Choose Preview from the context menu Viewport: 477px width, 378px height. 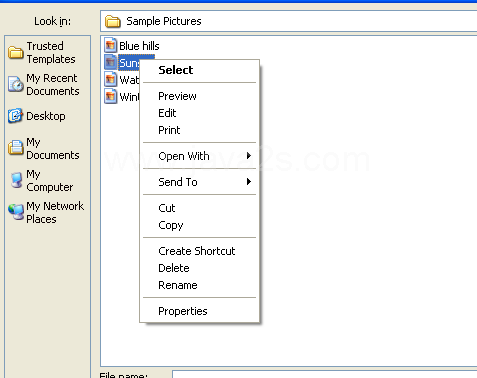pyautogui.click(x=199, y=96)
